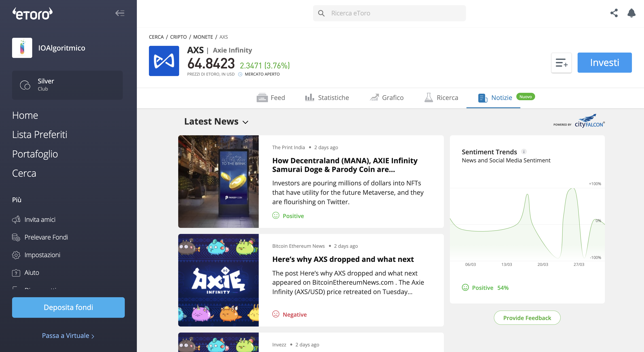The height and width of the screenshot is (352, 644).
Task: Click the Nuovo badge on Notizie
Action: click(x=525, y=97)
